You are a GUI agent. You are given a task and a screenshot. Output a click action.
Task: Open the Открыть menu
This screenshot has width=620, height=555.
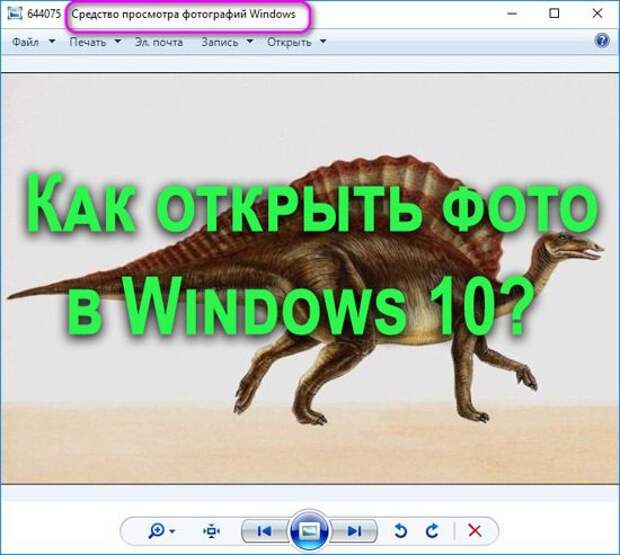click(x=289, y=42)
